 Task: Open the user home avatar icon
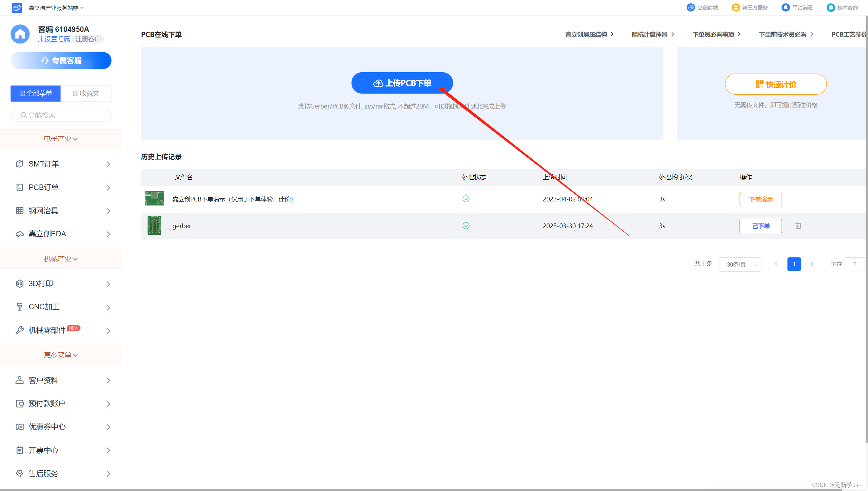coord(20,34)
